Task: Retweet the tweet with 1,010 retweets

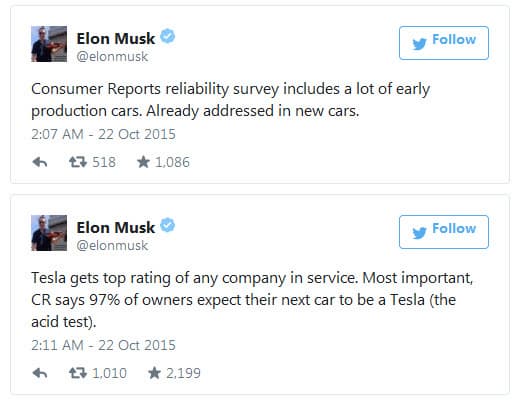Action: [78, 373]
